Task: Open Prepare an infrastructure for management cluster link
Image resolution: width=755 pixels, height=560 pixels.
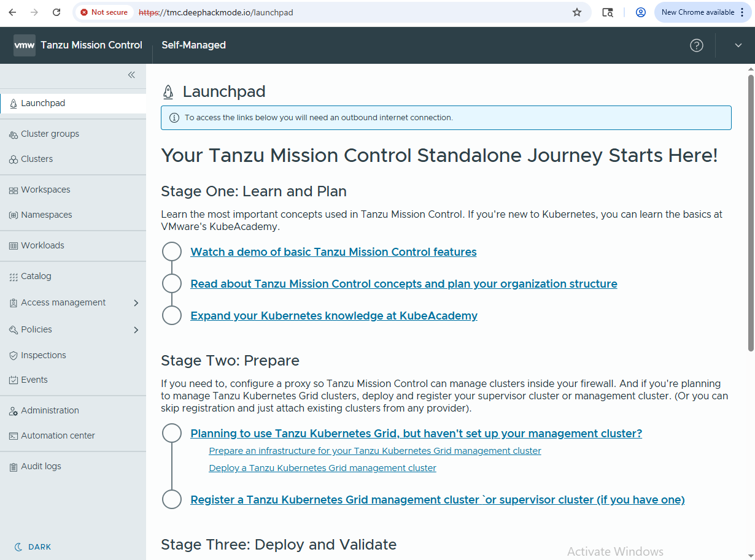Action: [x=375, y=451]
